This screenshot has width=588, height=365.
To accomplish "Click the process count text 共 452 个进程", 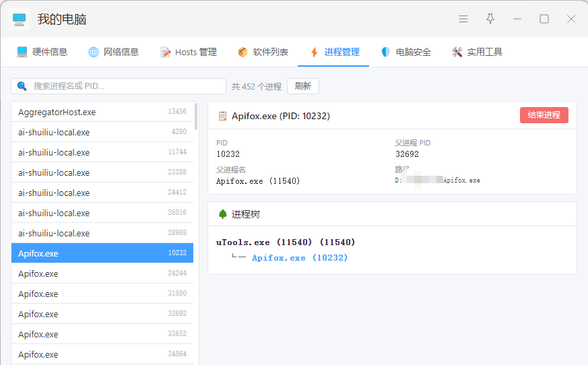I will [x=257, y=87].
